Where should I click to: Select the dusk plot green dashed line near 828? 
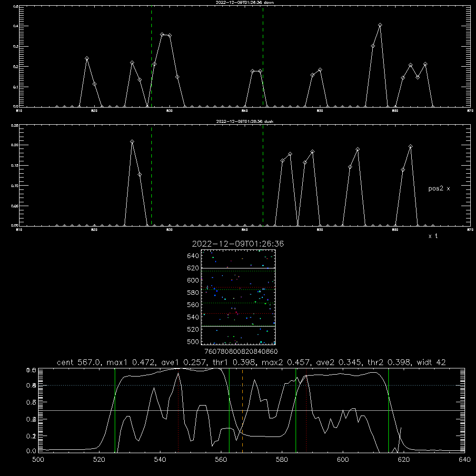click(151, 175)
